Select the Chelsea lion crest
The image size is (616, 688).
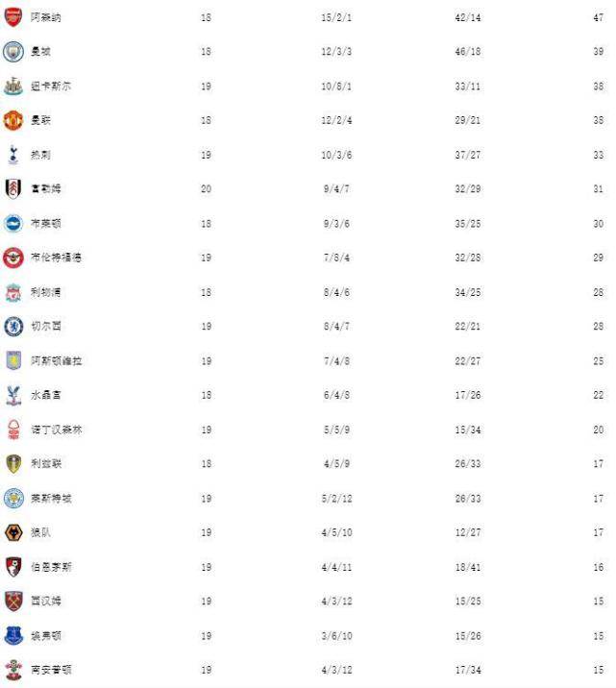(13, 327)
